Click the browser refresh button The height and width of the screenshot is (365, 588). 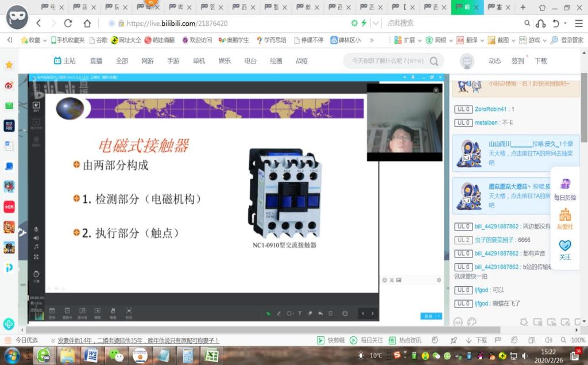point(68,24)
